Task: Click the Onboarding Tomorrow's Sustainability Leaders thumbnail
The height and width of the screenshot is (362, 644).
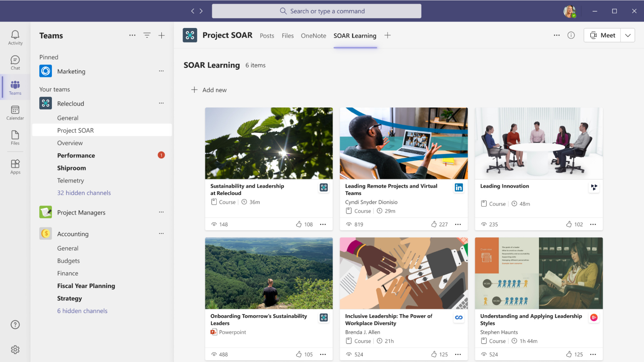Action: (x=269, y=273)
